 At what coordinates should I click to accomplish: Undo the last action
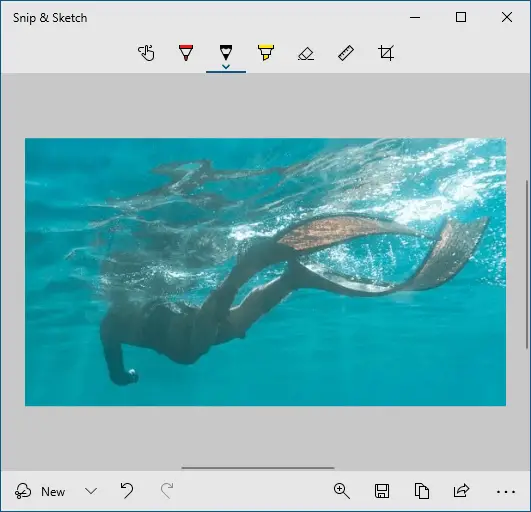tap(127, 491)
